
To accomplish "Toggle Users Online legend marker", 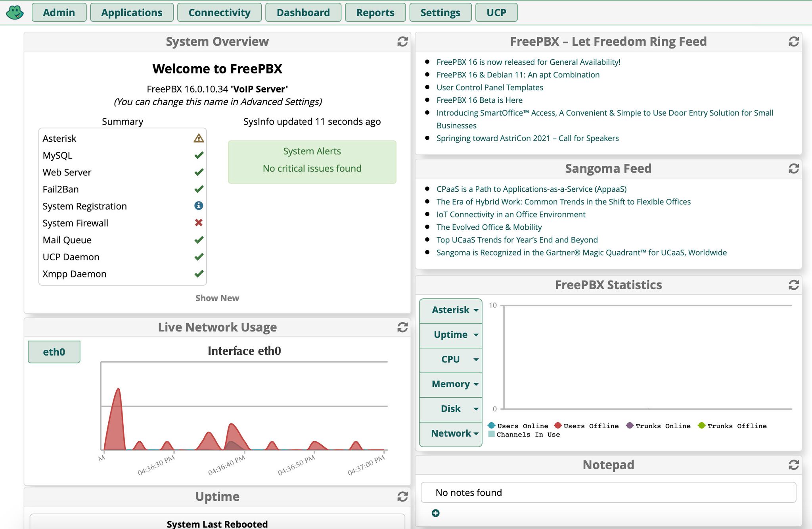I will click(x=491, y=425).
